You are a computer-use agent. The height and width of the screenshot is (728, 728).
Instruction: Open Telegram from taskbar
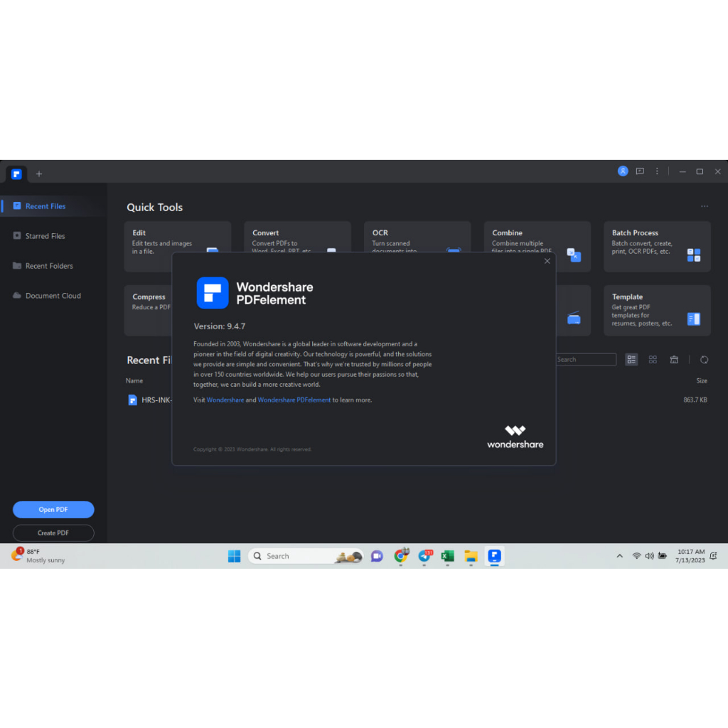424,556
